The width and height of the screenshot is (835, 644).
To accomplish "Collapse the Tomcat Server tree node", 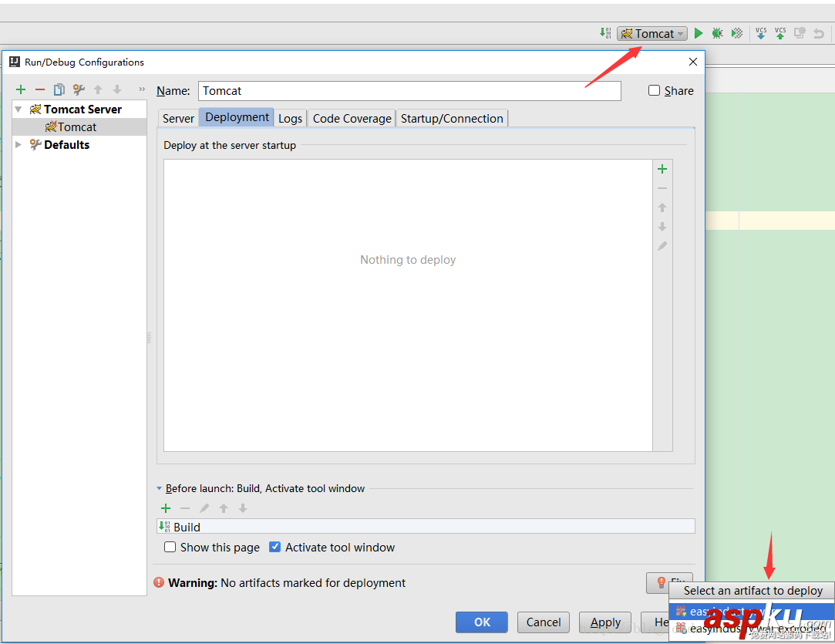I will (18, 110).
